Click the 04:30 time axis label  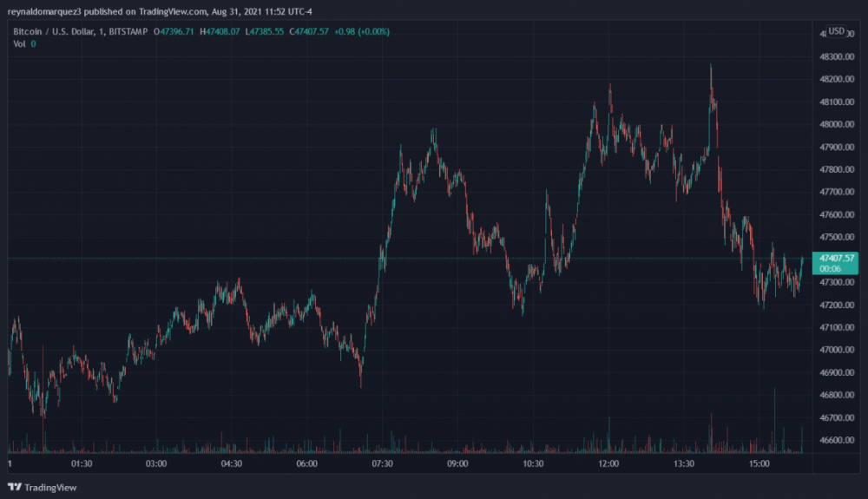coord(232,464)
